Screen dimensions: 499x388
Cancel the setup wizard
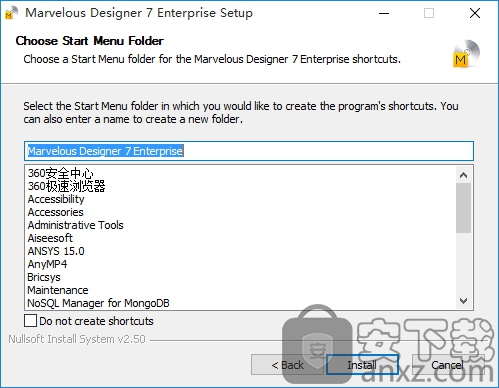click(x=448, y=365)
